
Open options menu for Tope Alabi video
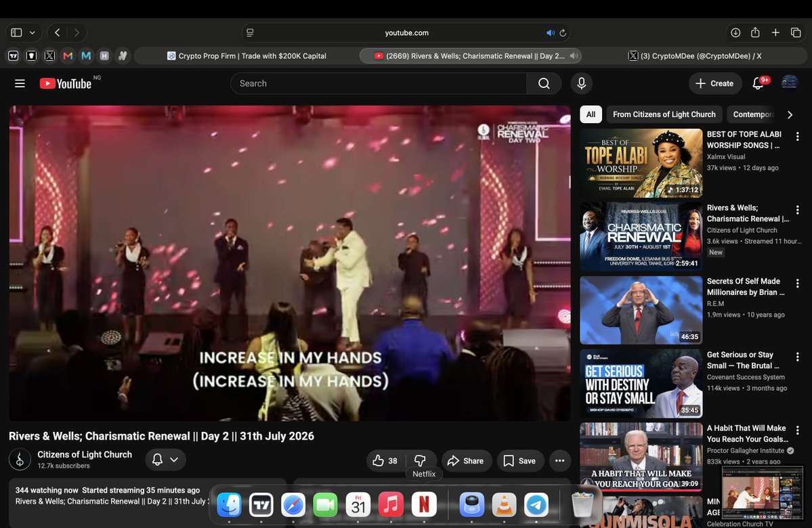point(798,137)
